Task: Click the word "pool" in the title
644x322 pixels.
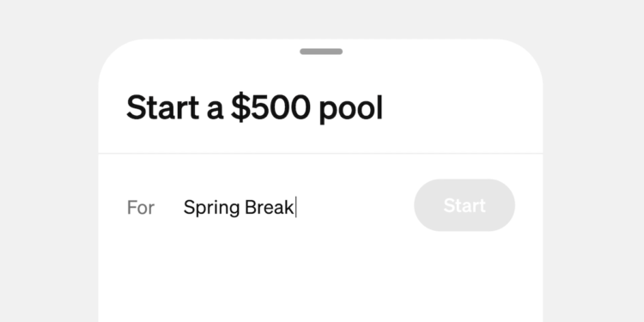Action: [x=351, y=109]
